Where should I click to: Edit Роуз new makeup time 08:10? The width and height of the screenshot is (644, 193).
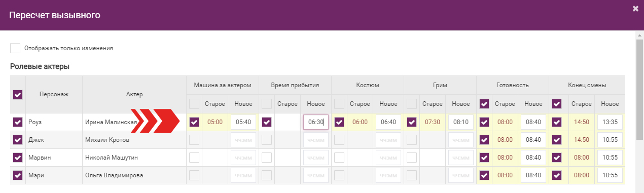click(461, 122)
